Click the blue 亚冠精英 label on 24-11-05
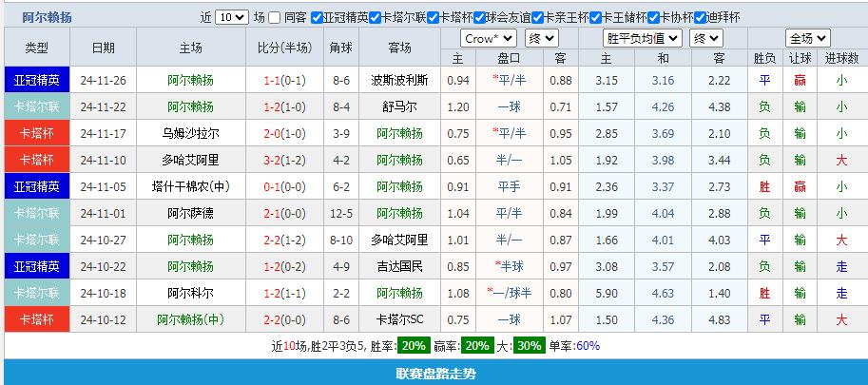Image resolution: width=868 pixels, height=385 pixels. (37, 186)
